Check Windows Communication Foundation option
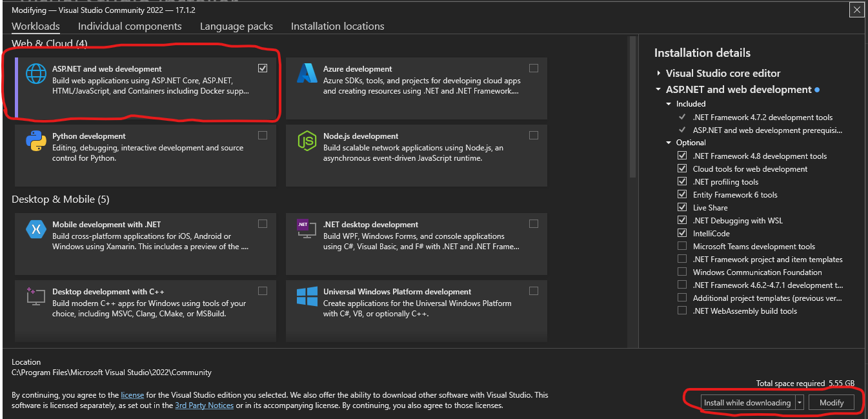 point(682,272)
